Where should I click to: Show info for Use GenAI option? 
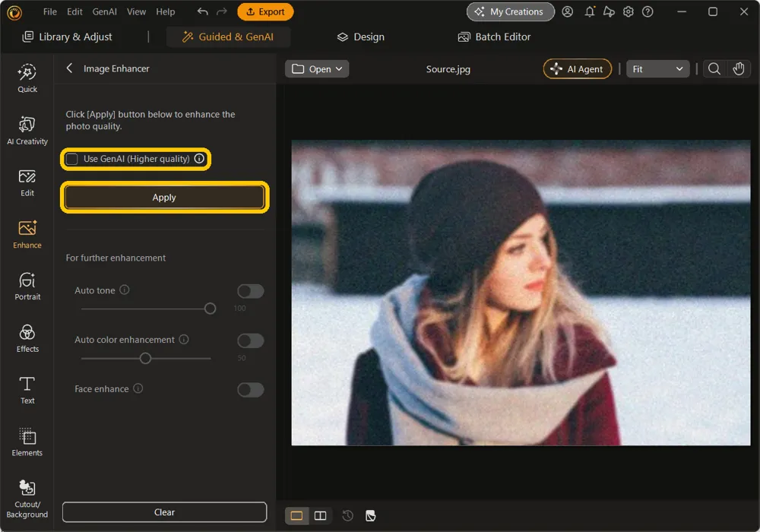coord(199,158)
